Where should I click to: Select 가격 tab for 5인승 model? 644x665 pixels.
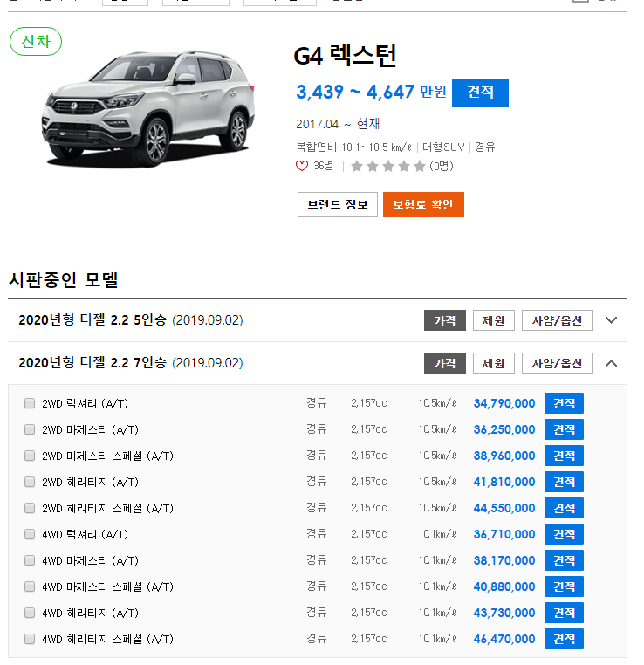(445, 320)
